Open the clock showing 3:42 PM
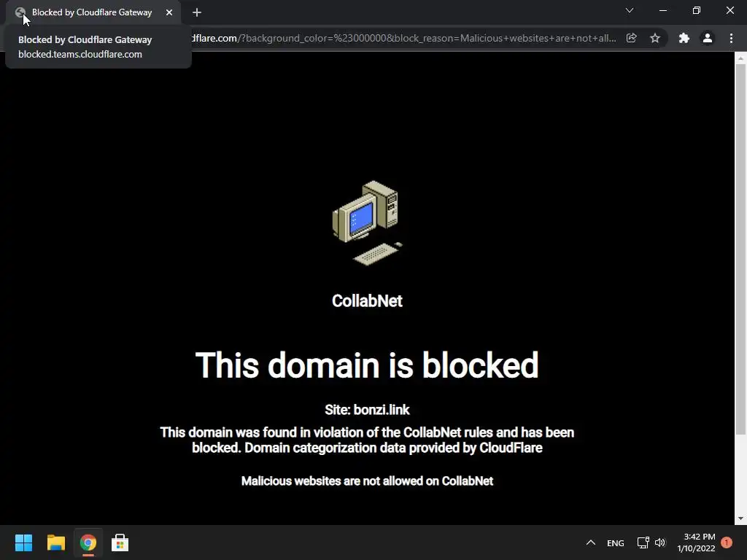The image size is (747, 560). (x=697, y=542)
